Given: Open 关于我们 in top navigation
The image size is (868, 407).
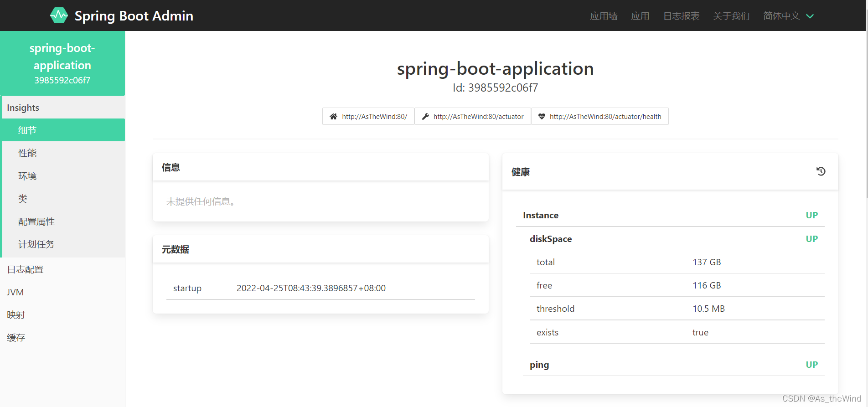Looking at the screenshot, I should (x=731, y=16).
